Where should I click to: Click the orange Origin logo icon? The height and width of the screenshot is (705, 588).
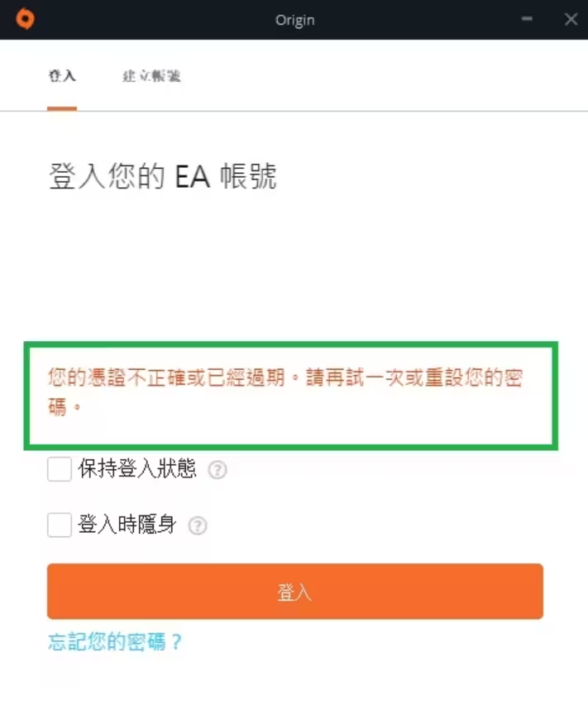pos(25,19)
